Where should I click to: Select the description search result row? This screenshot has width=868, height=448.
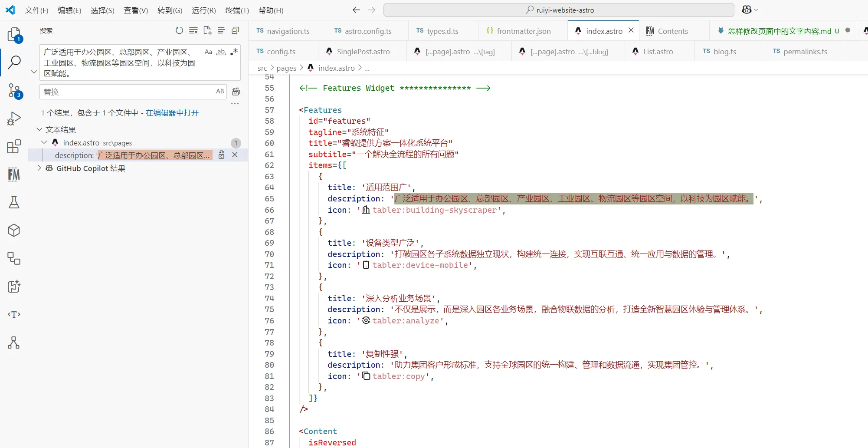click(138, 155)
